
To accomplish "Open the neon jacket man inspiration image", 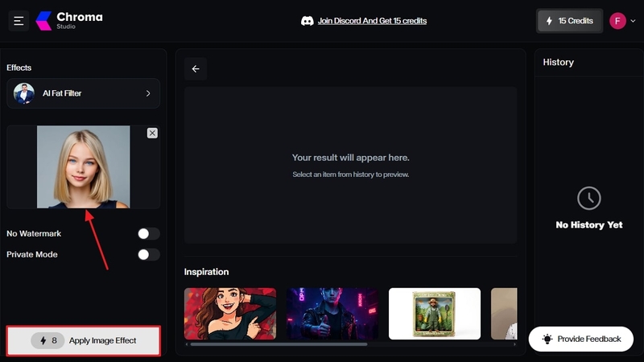I will coord(332,314).
